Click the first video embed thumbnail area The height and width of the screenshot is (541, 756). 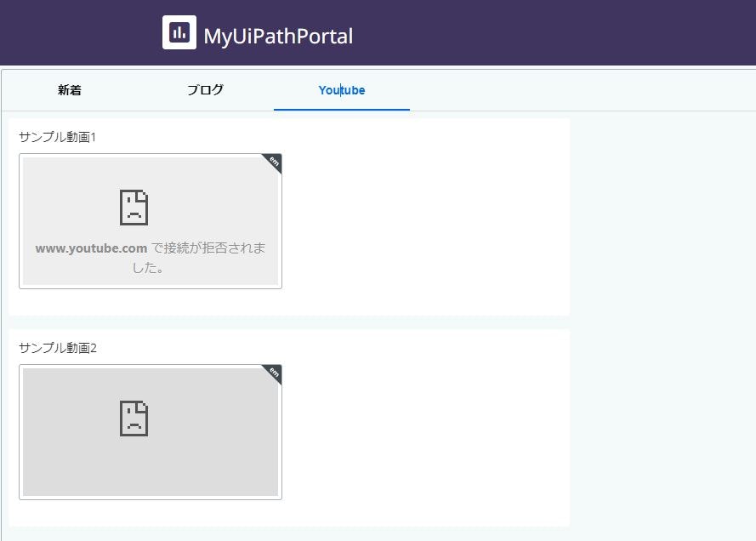[x=151, y=220]
